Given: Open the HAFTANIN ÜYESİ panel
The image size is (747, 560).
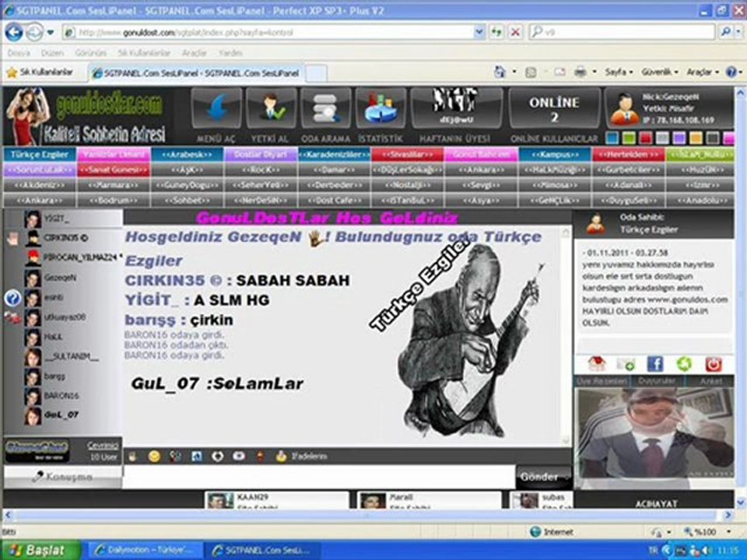Looking at the screenshot, I should point(457,108).
